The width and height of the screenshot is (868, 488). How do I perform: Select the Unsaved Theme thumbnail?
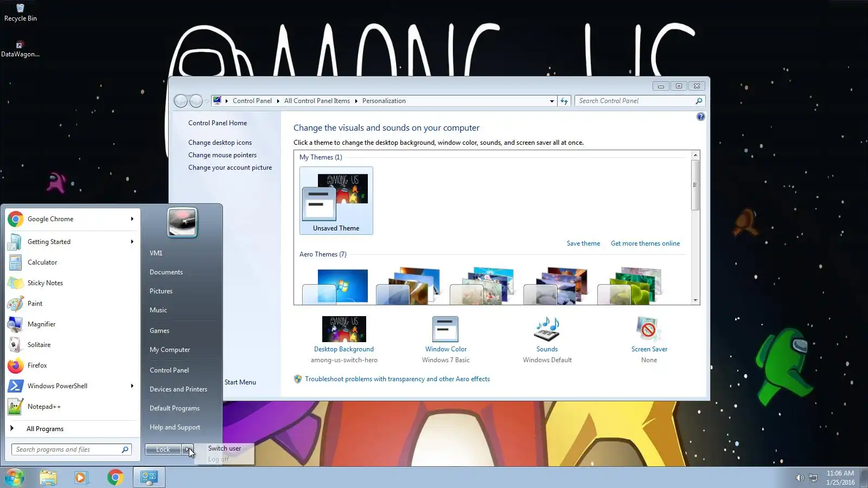tap(336, 201)
